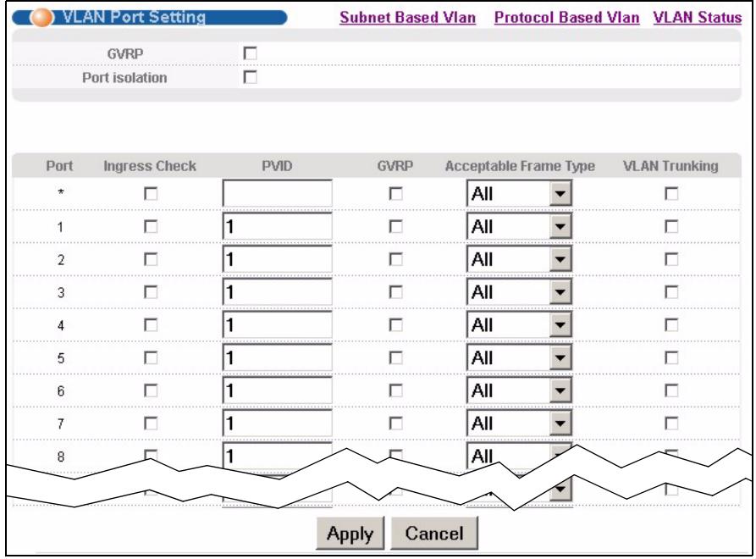The height and width of the screenshot is (559, 756).
Task: Enable Ingress Check on port 3
Action: tap(151, 292)
